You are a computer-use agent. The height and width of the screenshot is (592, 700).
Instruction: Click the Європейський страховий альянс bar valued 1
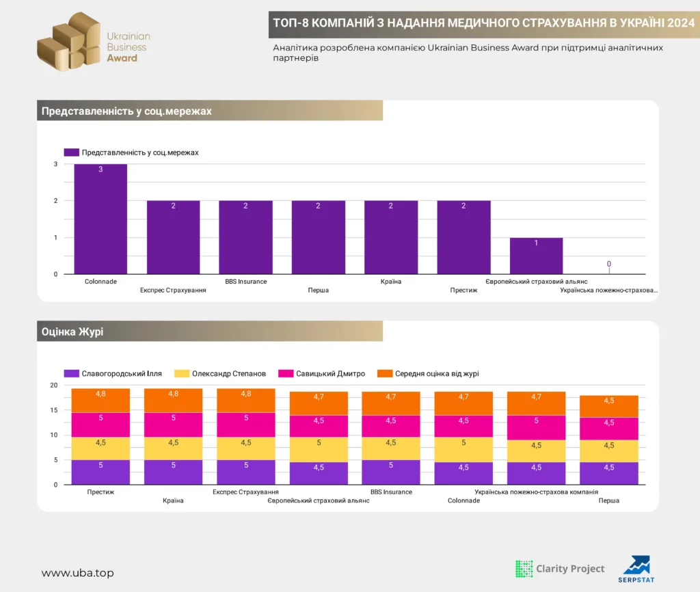(x=536, y=256)
